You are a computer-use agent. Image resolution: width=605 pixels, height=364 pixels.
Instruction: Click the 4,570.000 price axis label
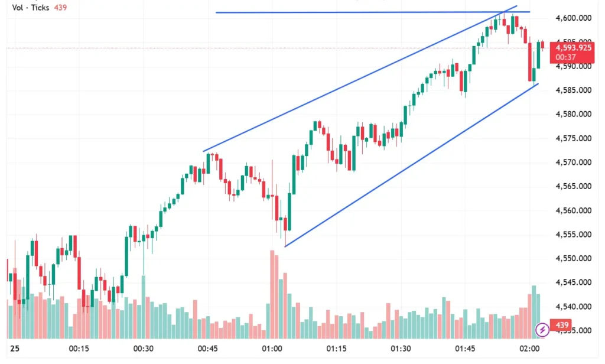click(573, 162)
